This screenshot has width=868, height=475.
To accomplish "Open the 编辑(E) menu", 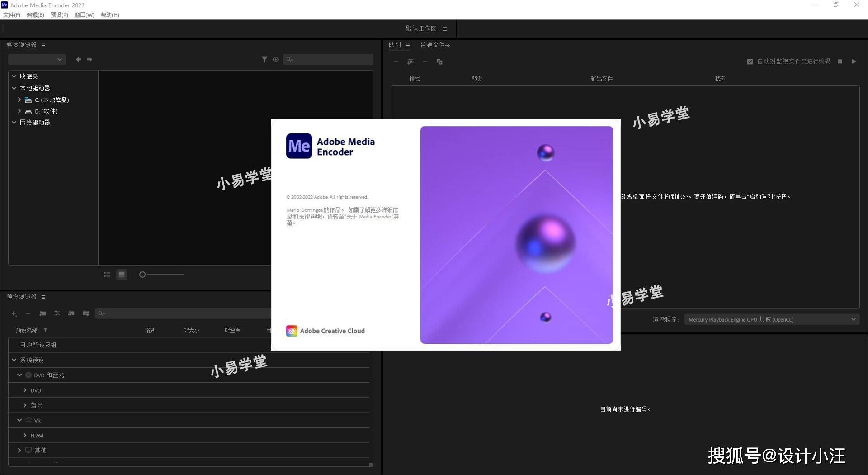I will click(35, 15).
